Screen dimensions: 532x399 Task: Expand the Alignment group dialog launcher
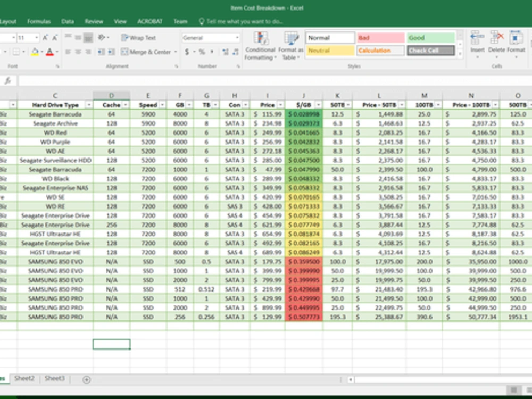pos(177,66)
